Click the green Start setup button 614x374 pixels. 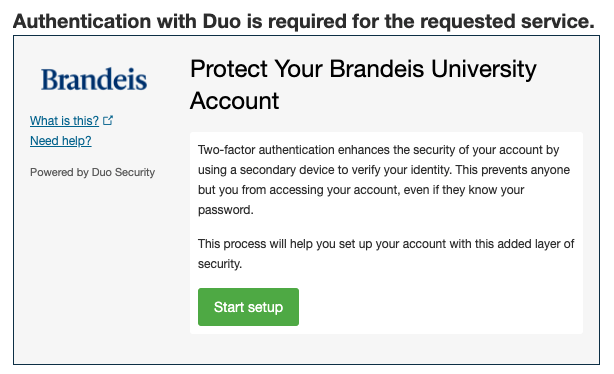coord(248,307)
